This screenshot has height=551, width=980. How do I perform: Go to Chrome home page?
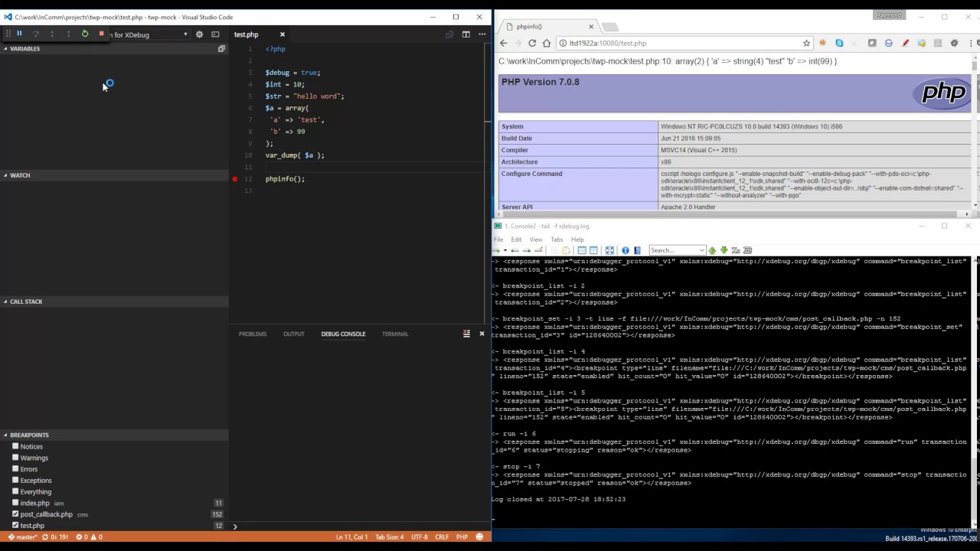546,44
